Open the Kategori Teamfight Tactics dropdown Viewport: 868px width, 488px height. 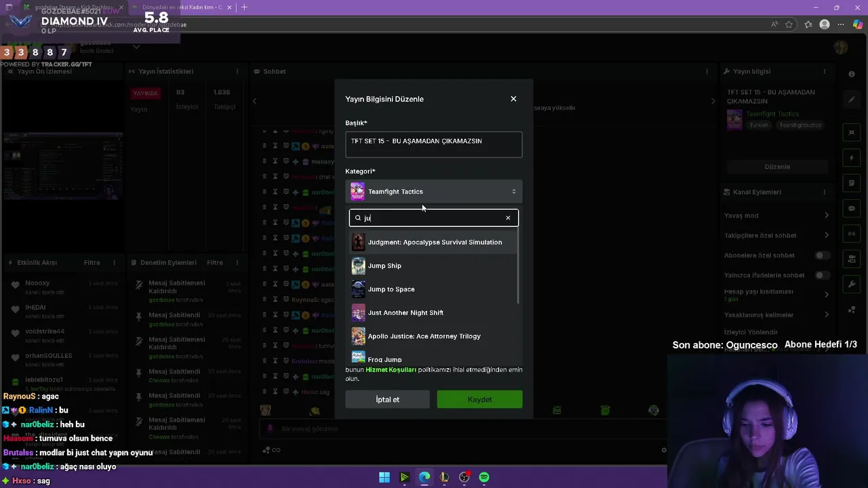tap(434, 192)
